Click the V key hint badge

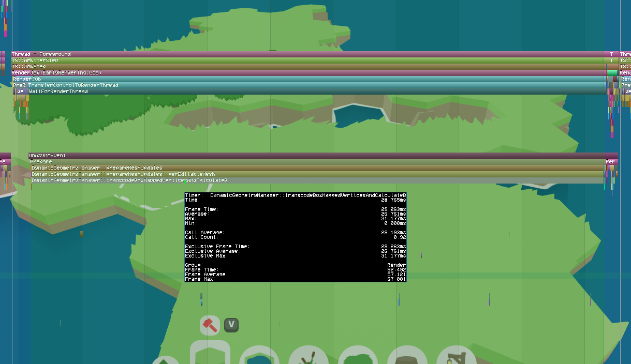[x=231, y=325]
